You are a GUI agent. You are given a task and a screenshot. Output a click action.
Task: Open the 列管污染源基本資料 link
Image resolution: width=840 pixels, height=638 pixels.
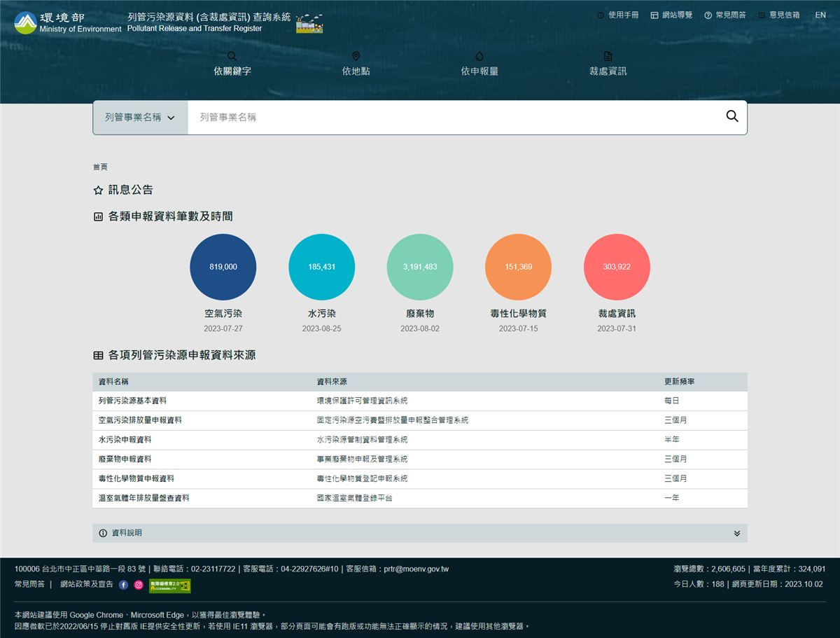tap(132, 401)
